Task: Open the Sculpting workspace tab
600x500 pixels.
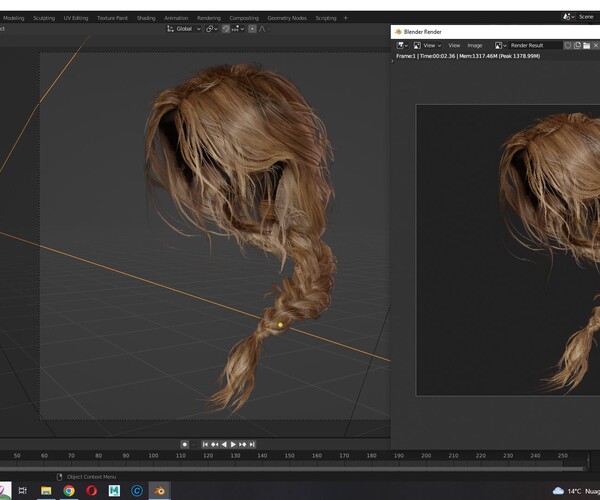Action: 44,18
